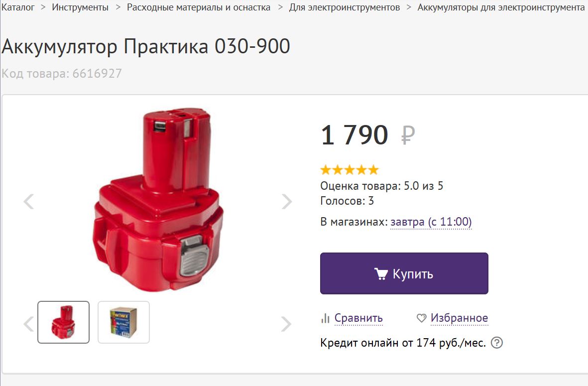Select the red battery thumbnail
The width and height of the screenshot is (588, 386).
tap(63, 322)
